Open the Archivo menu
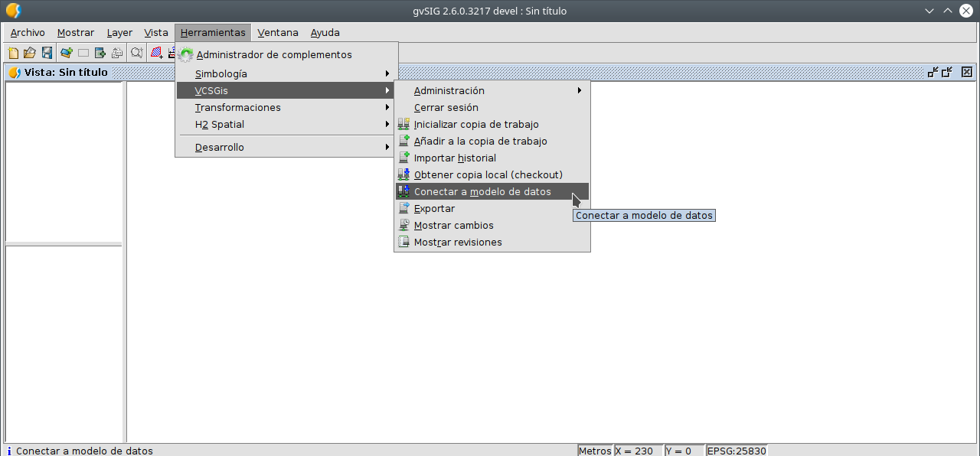 click(28, 32)
